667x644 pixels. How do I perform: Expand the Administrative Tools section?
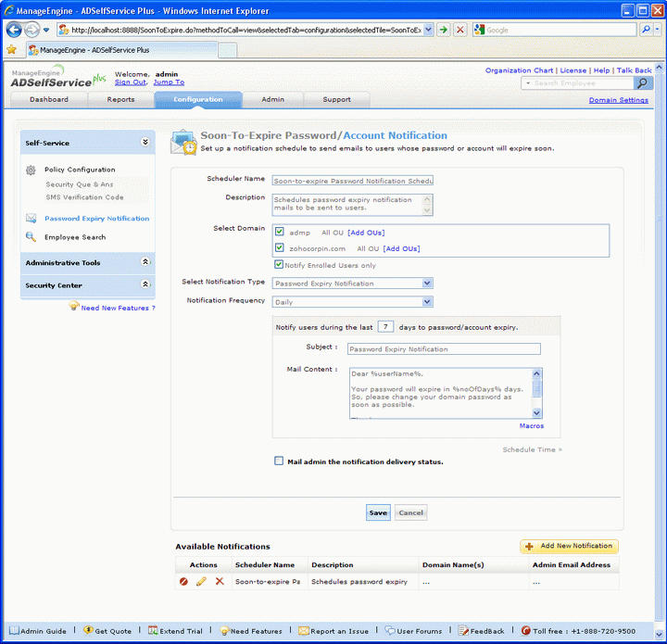145,261
